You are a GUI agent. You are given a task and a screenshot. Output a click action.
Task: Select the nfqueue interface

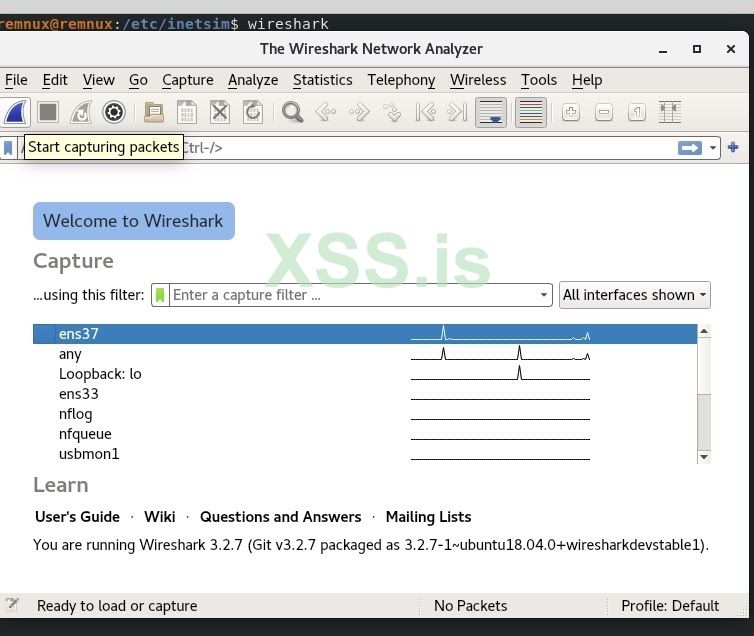(365, 434)
